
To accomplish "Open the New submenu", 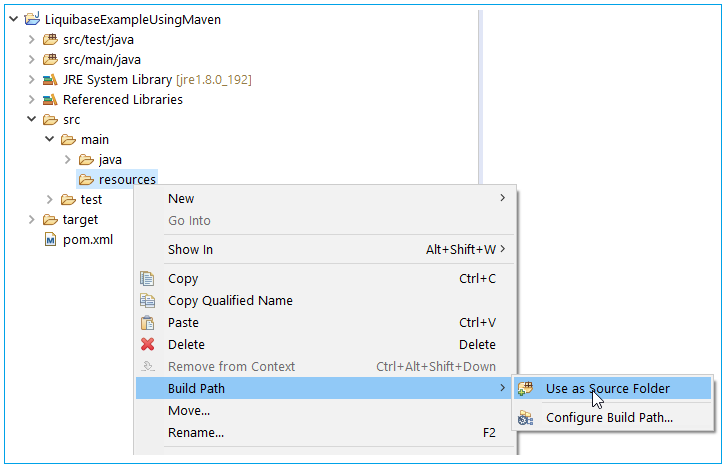I will click(325, 198).
